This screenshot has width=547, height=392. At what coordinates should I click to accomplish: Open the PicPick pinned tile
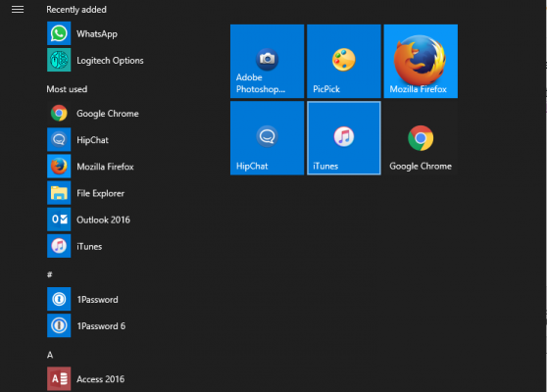pos(344,61)
